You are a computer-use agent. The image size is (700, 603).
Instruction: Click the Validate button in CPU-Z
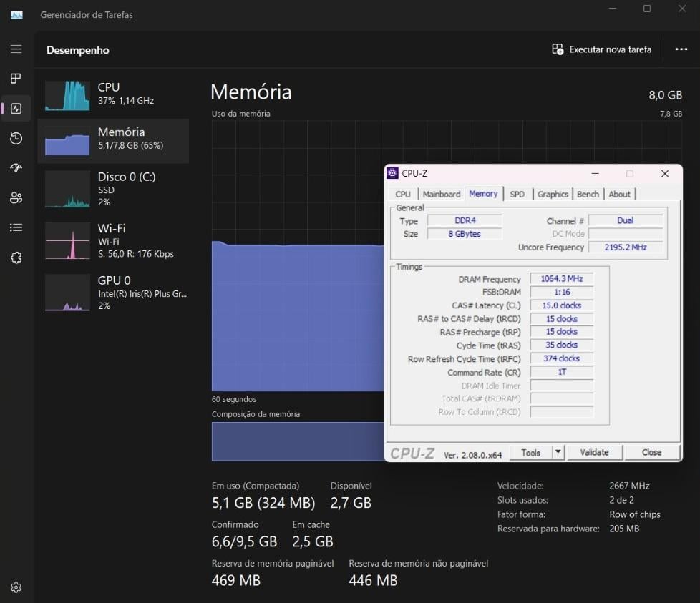pos(594,452)
